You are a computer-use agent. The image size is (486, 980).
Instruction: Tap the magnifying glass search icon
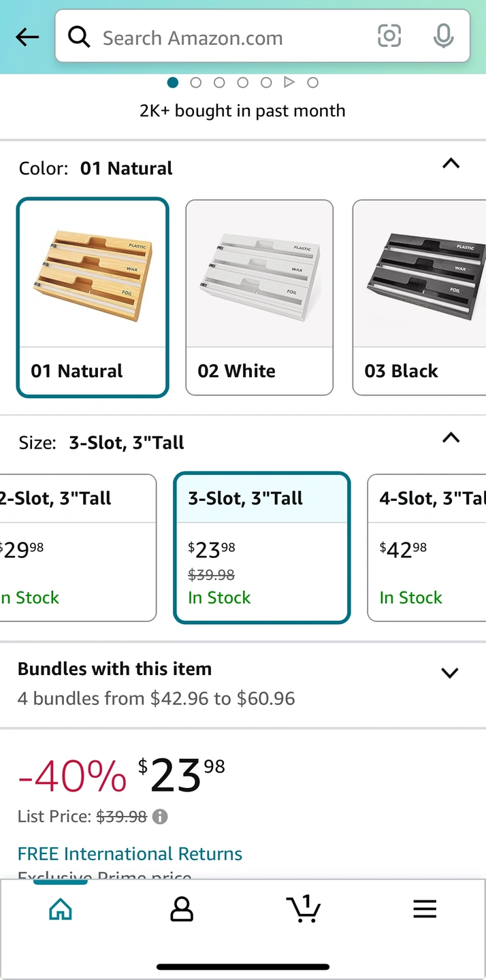click(x=79, y=37)
